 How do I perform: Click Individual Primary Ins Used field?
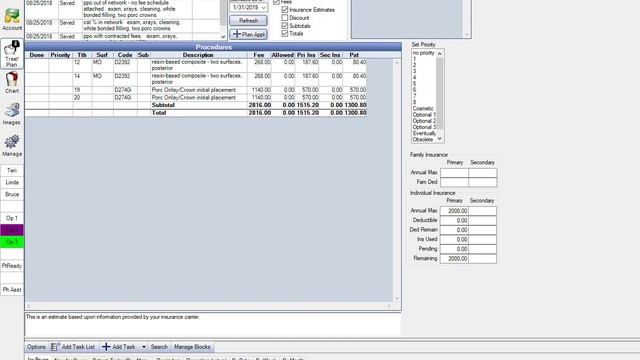click(x=454, y=240)
